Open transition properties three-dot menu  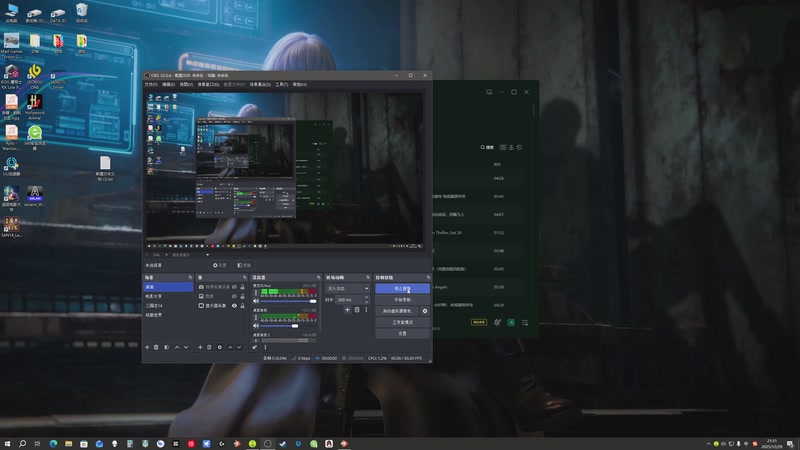(366, 310)
